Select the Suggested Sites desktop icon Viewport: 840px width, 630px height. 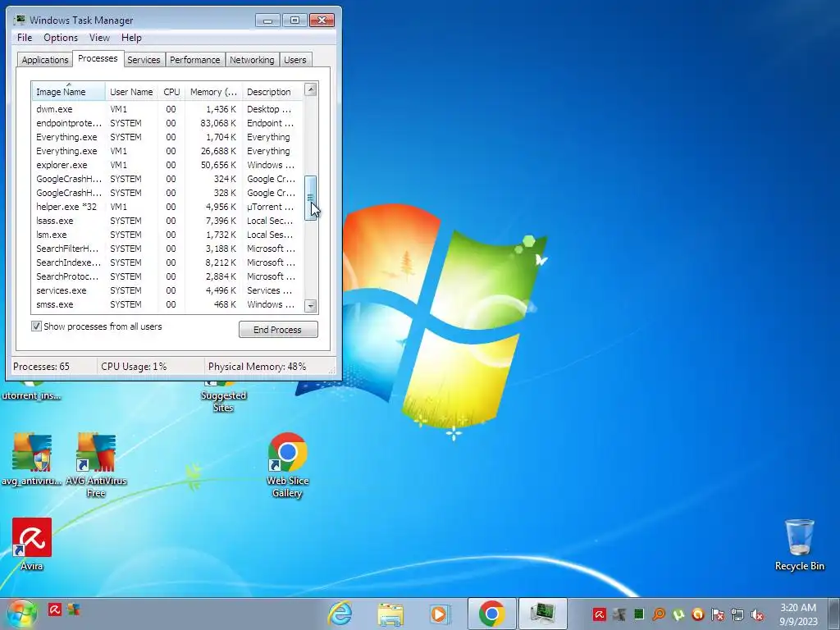[x=223, y=396]
